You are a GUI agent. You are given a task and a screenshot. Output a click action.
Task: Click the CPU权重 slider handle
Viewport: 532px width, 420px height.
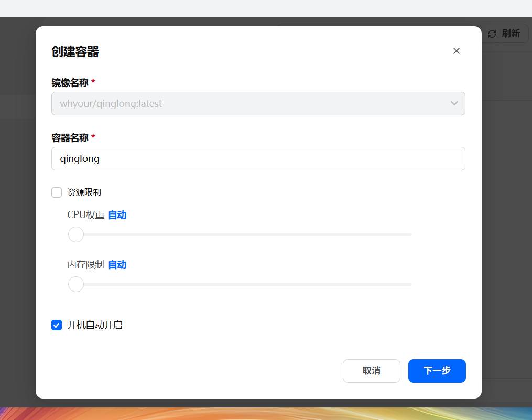76,234
